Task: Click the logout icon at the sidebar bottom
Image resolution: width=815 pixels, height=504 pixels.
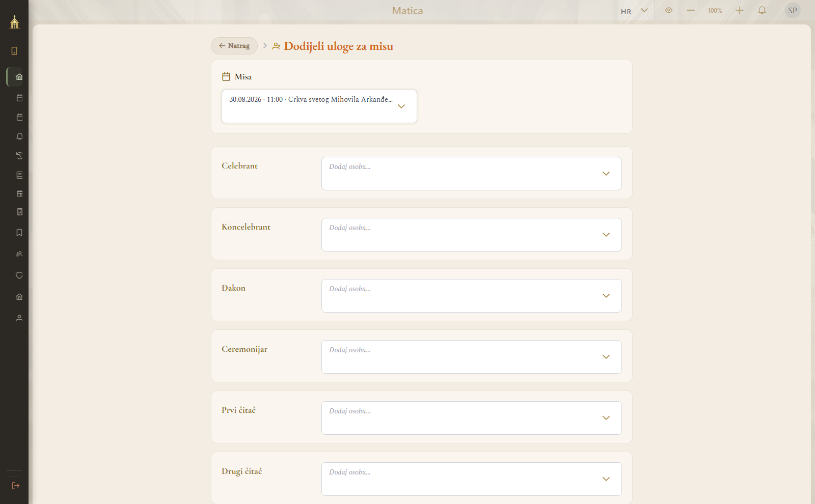Action: pyautogui.click(x=16, y=486)
